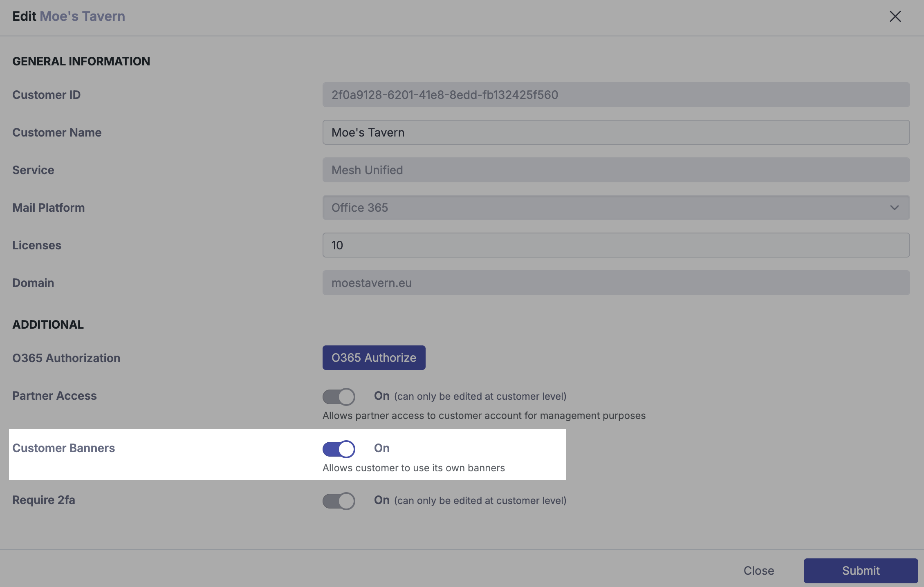Close the Edit Moe's Tavern dialog via the X icon
924x587 pixels.
pos(895,16)
